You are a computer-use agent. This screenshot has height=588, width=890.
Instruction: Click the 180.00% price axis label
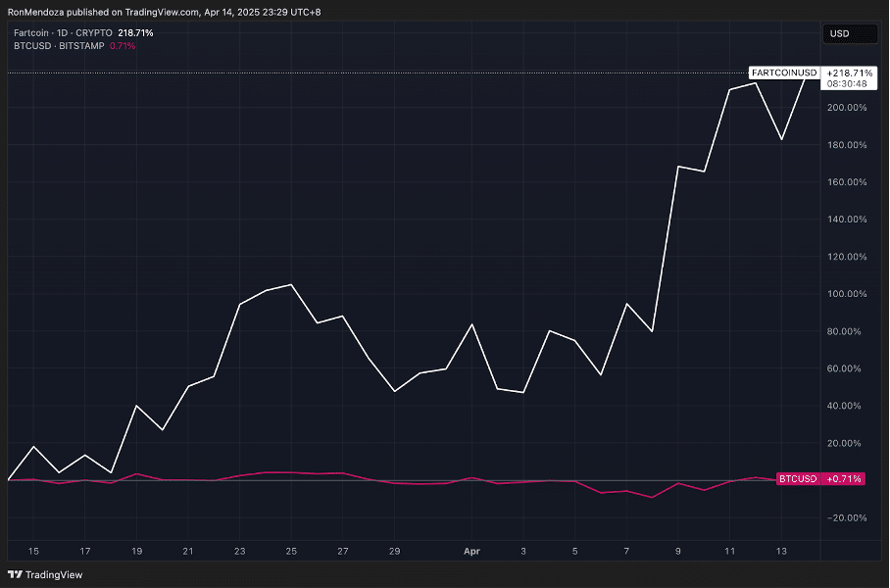(x=847, y=145)
